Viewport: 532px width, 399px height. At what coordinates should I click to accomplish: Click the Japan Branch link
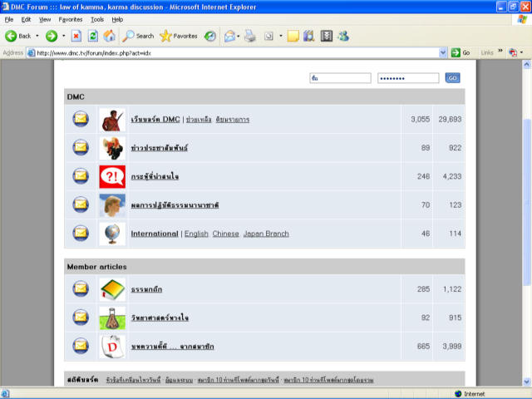click(266, 234)
